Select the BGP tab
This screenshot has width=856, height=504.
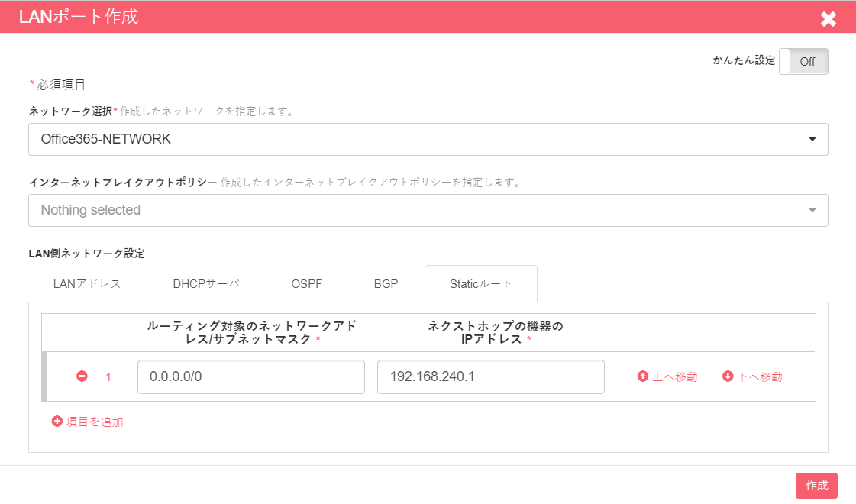tap(386, 283)
